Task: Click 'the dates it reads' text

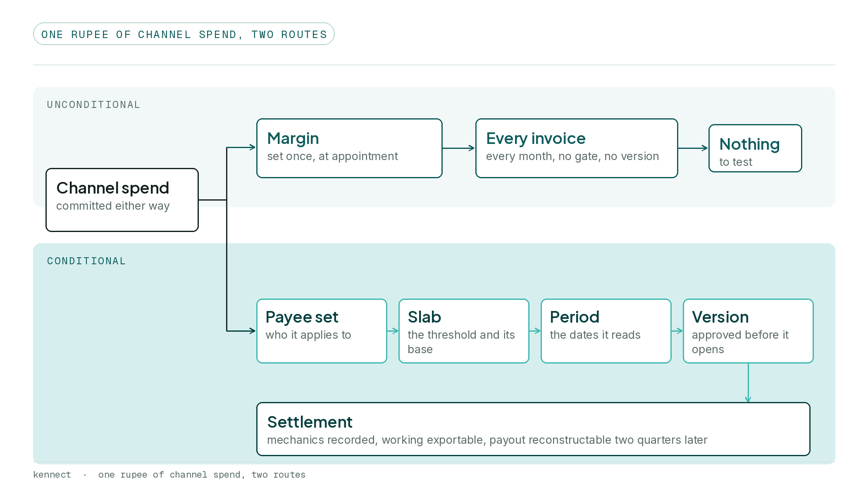Action: tap(595, 335)
